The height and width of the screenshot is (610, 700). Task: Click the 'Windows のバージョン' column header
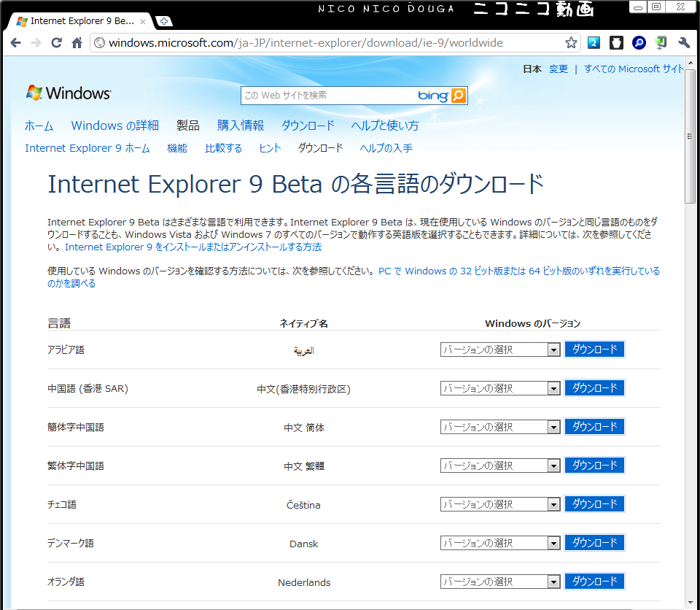[532, 323]
